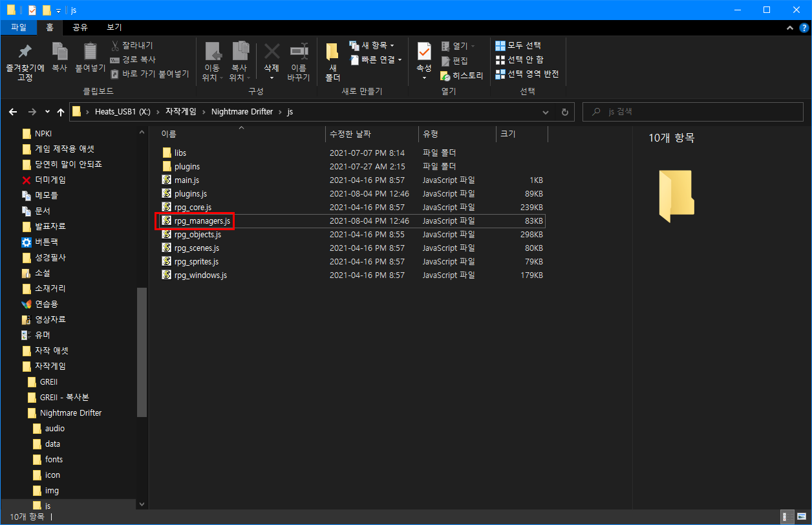
Task: Click Nightmare Drifter breadcrumb
Action: [x=242, y=112]
